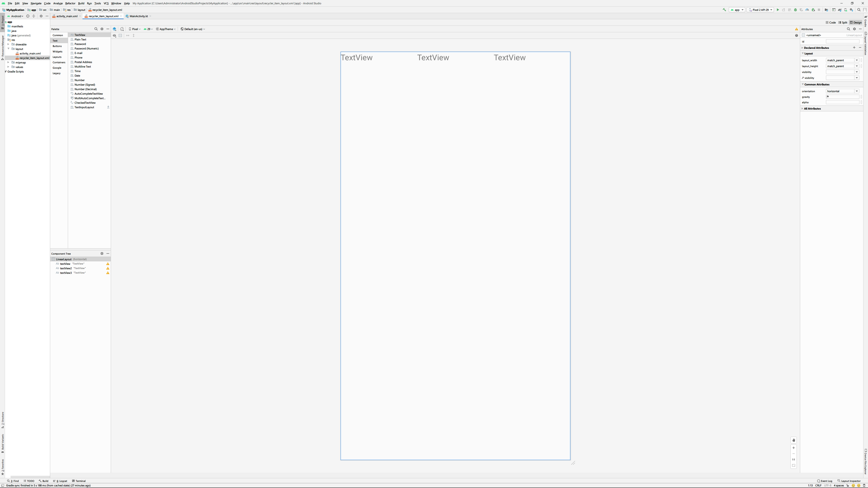Click the Debug app bug icon
868x488 pixels.
[796, 10]
